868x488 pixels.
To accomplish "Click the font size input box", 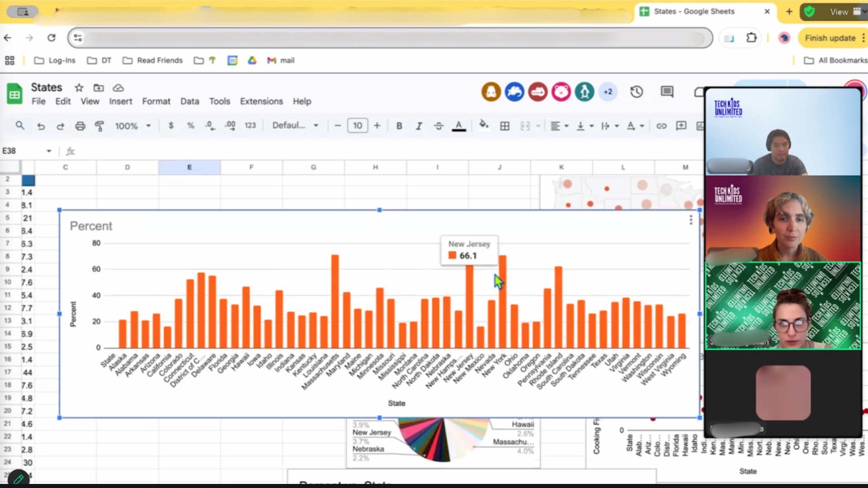I will pyautogui.click(x=357, y=126).
